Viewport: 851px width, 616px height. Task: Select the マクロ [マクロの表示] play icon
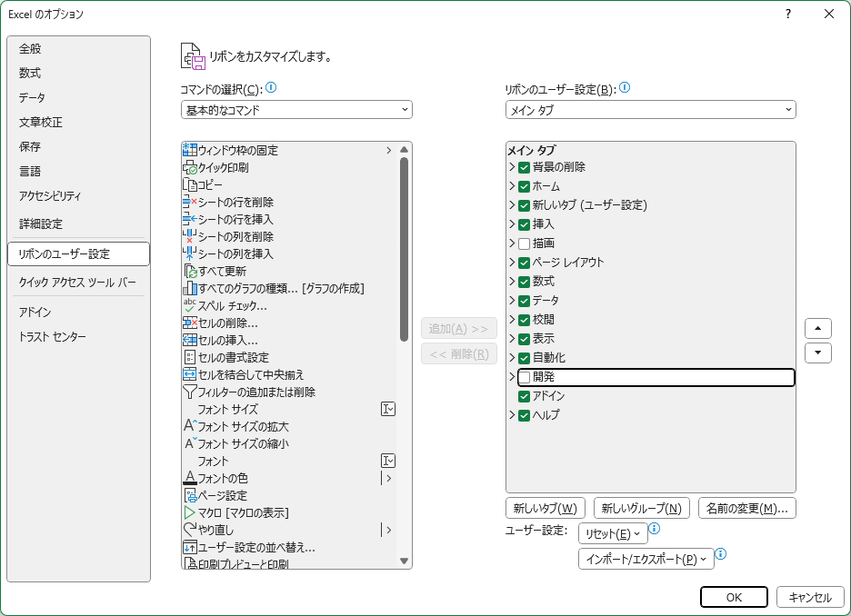tap(189, 512)
